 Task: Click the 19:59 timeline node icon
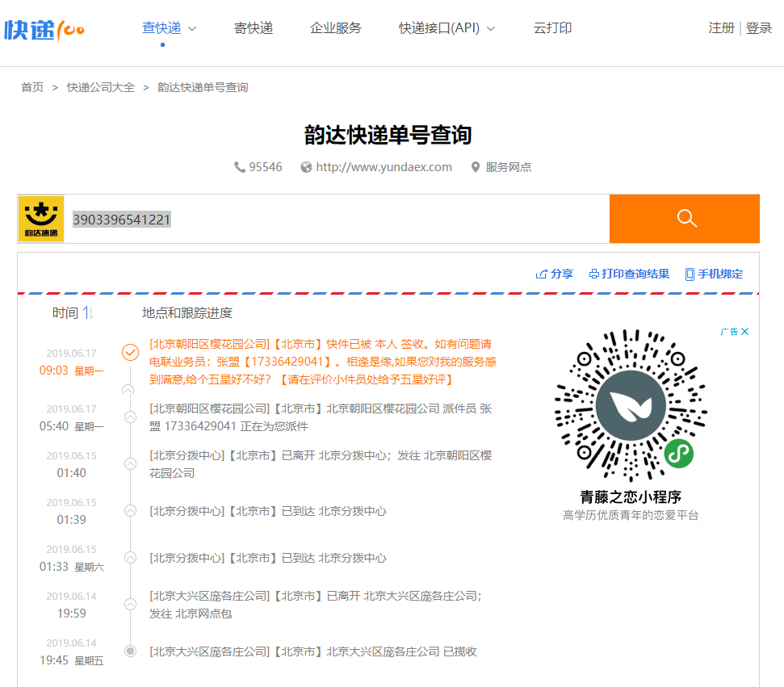[131, 605]
